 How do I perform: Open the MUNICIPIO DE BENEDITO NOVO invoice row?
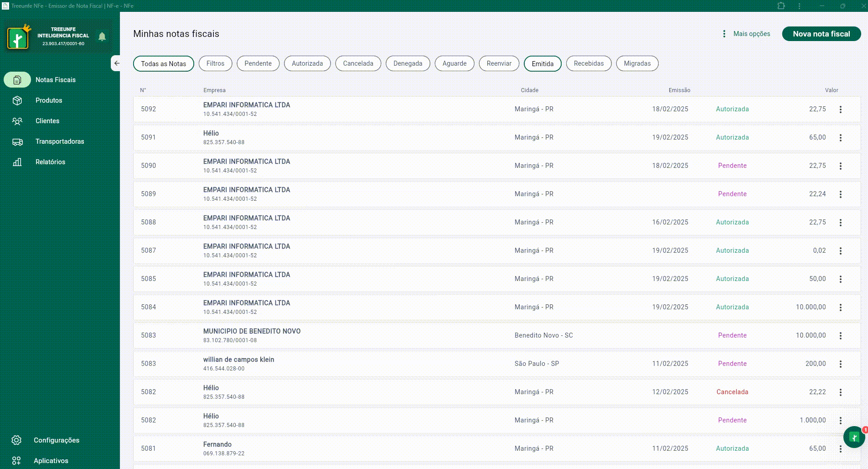pyautogui.click(x=252, y=335)
